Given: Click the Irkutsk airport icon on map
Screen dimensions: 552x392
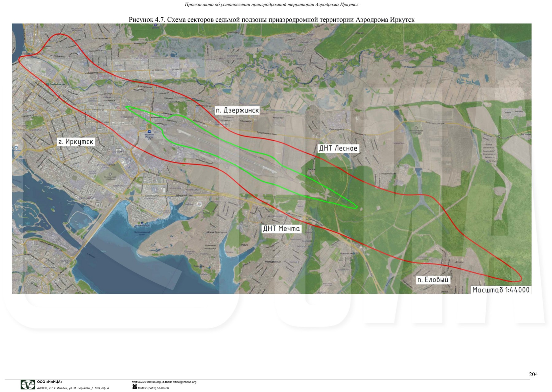Looking at the screenshot, I should [x=149, y=132].
